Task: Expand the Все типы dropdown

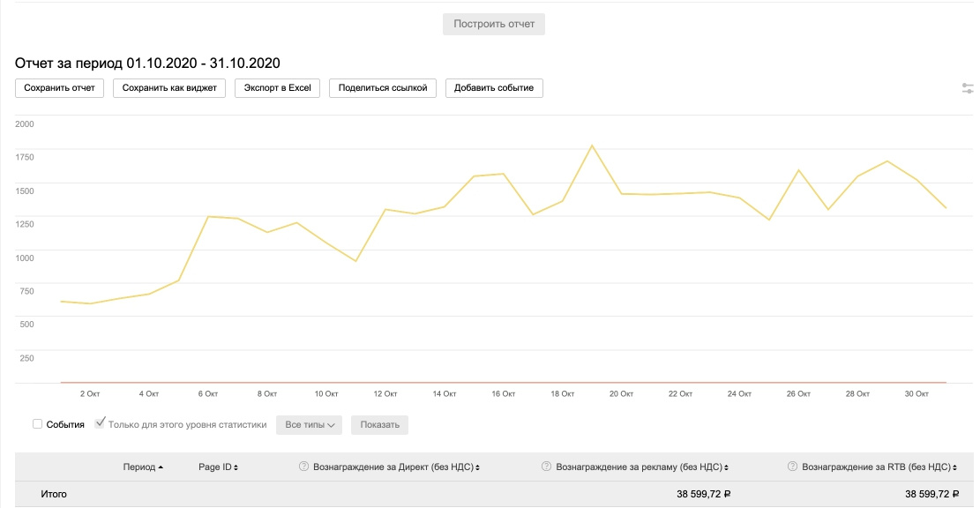Action: 309,424
